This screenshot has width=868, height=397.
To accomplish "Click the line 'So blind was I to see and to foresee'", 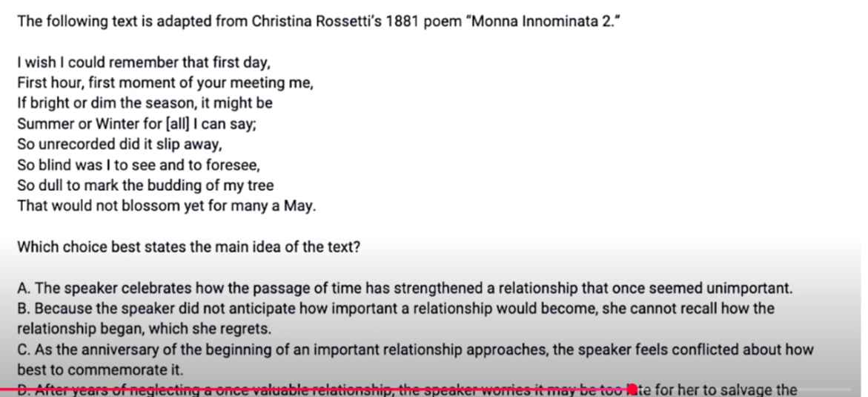I will tap(139, 165).
